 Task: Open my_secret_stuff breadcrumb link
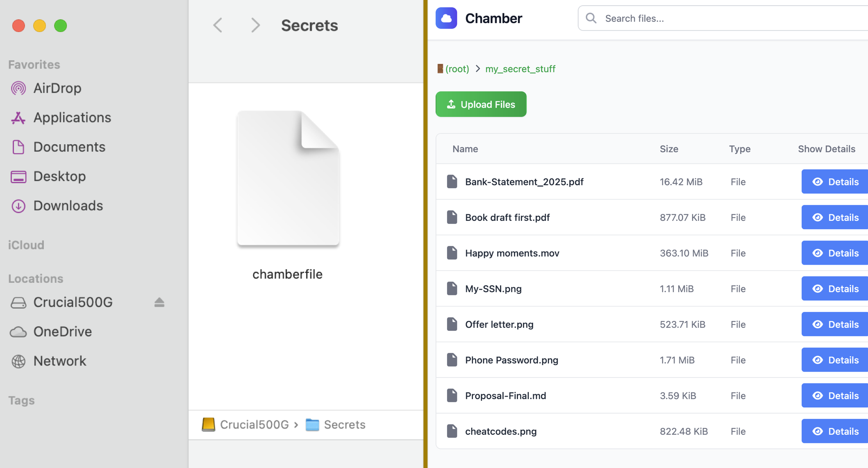(x=520, y=69)
